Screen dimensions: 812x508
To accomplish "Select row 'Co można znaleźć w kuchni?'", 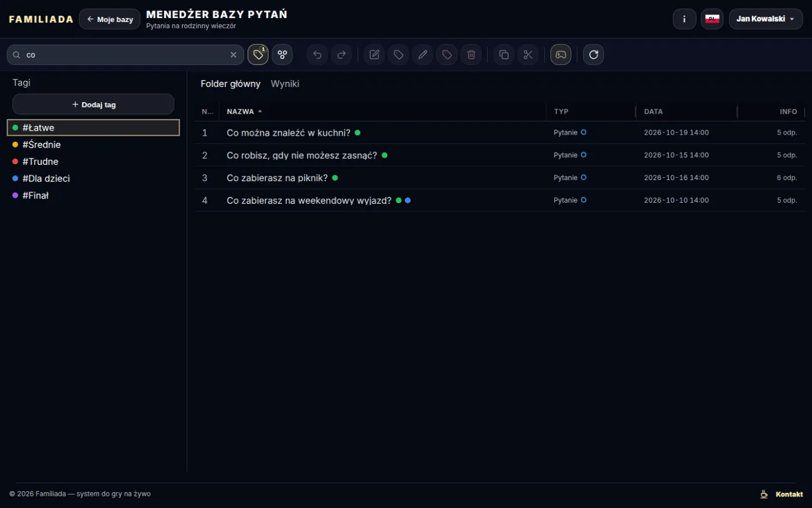I will coord(500,132).
